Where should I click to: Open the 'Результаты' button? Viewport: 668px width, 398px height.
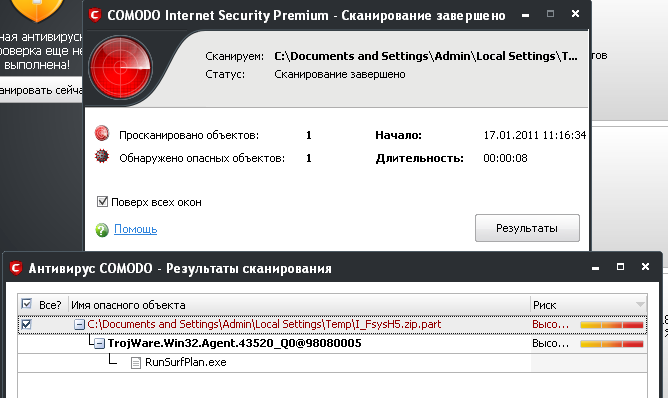pos(527,228)
